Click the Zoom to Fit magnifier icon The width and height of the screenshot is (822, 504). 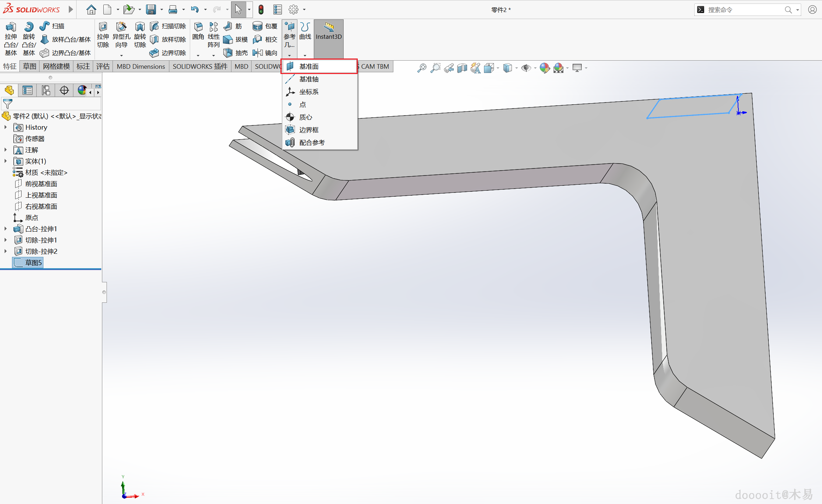[422, 68]
